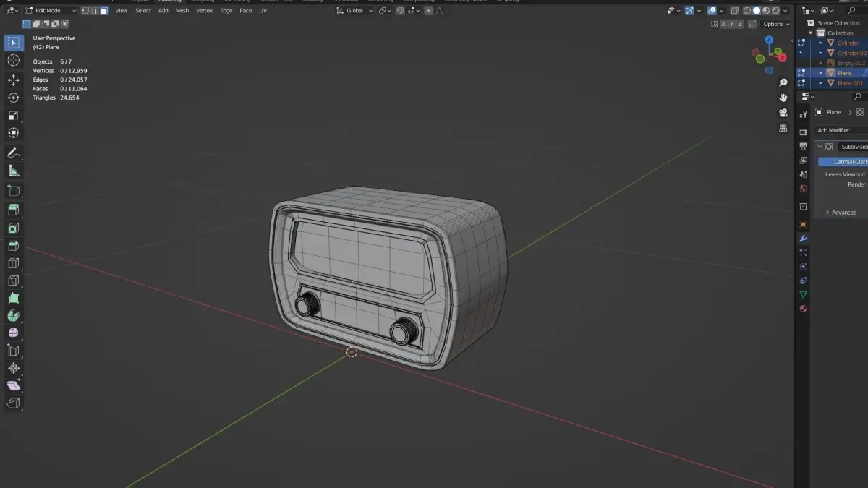Enable edge select mode
Viewport: 868px width, 488px height.
pyautogui.click(x=95, y=10)
